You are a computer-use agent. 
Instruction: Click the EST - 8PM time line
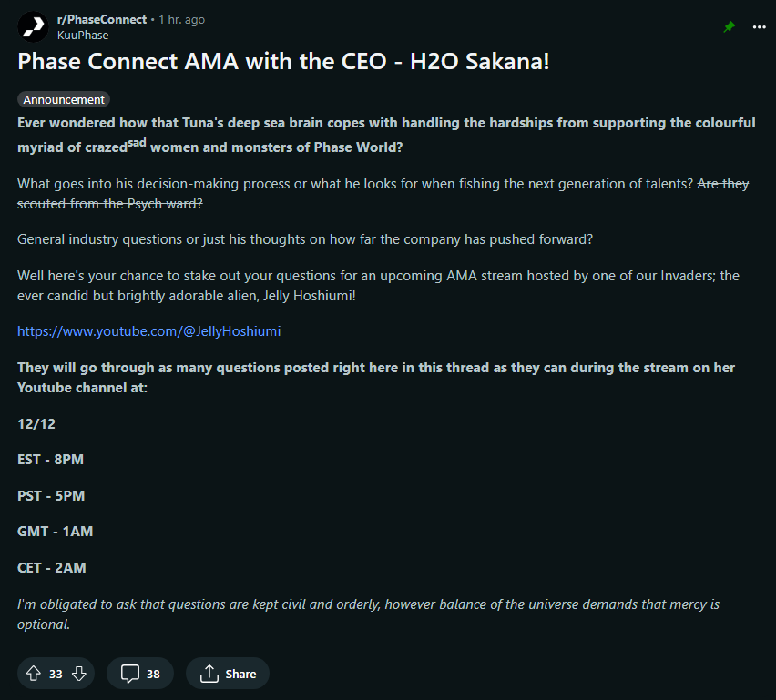tap(50, 460)
